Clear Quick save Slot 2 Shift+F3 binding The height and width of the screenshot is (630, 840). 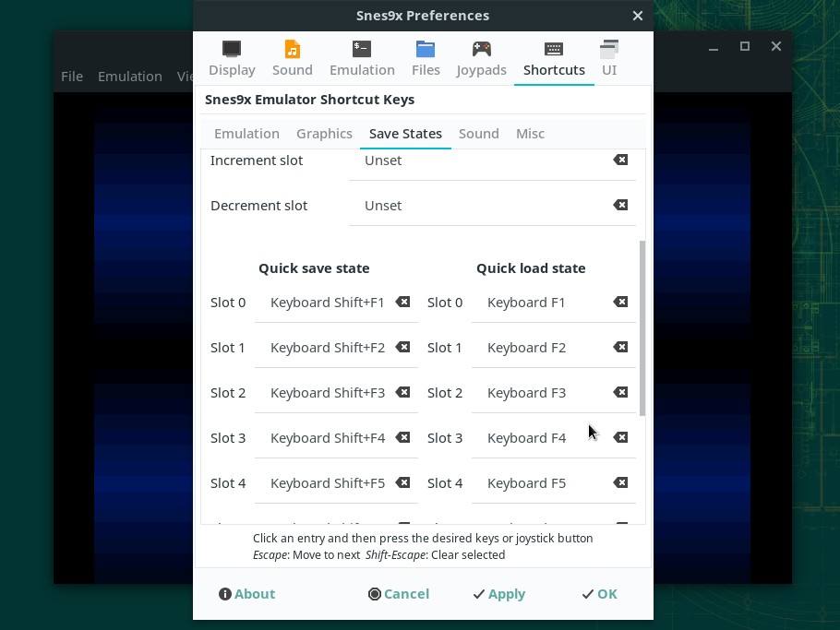[402, 392]
